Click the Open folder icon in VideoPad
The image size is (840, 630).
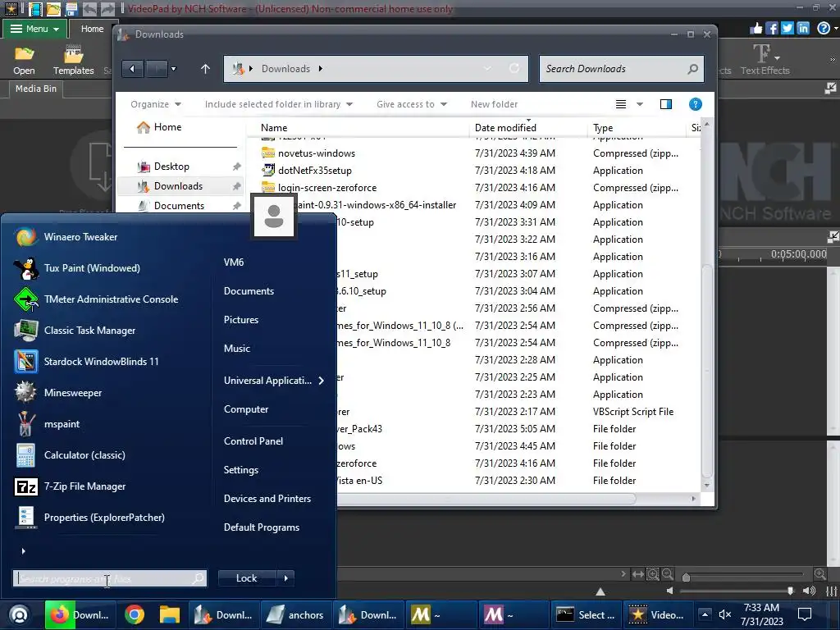click(x=24, y=61)
